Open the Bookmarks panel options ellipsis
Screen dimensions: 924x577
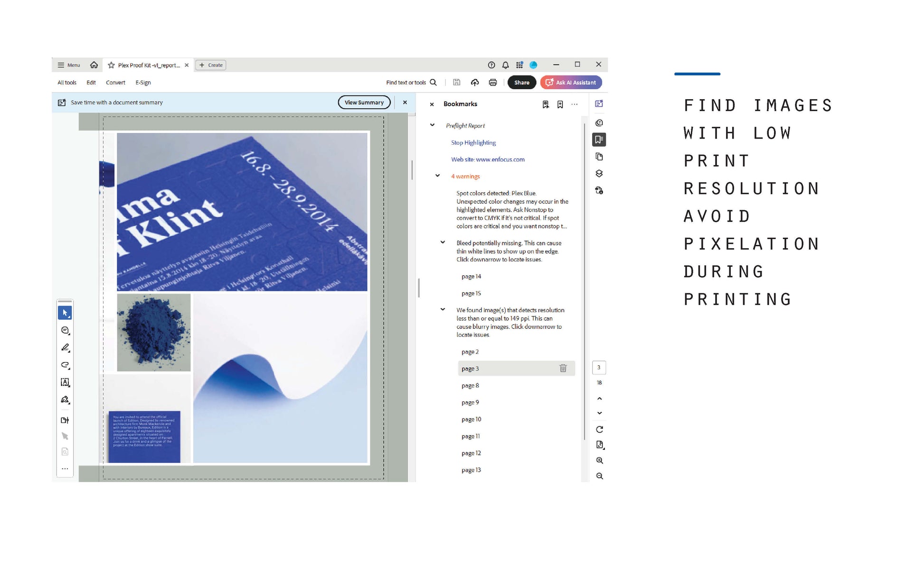coord(575,104)
